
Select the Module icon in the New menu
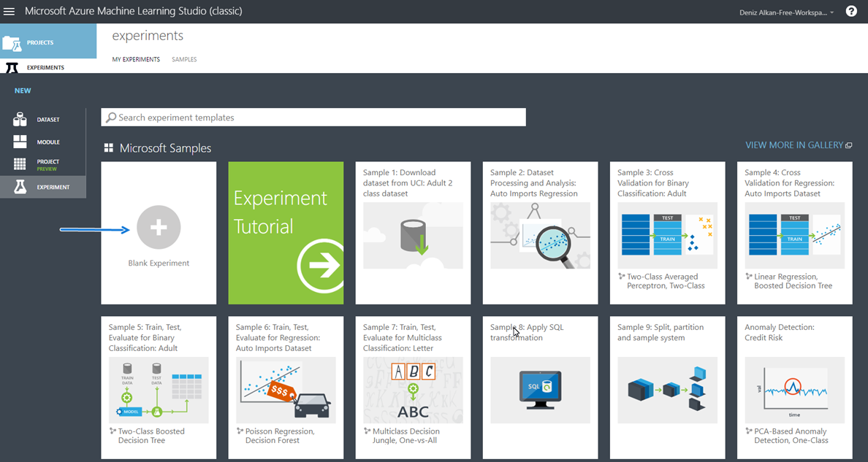pyautogui.click(x=20, y=142)
